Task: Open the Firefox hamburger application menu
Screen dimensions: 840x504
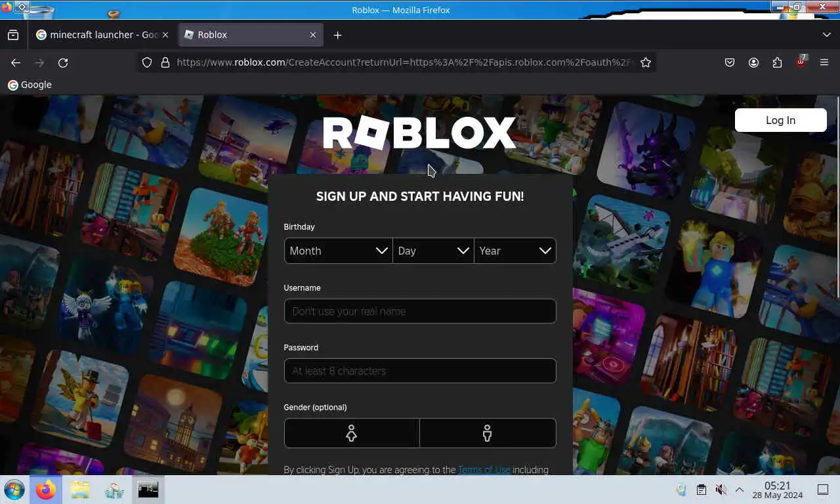Action: coord(824,62)
